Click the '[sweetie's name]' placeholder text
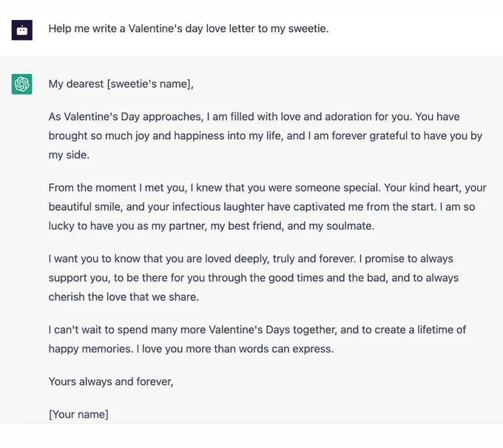 pos(149,84)
